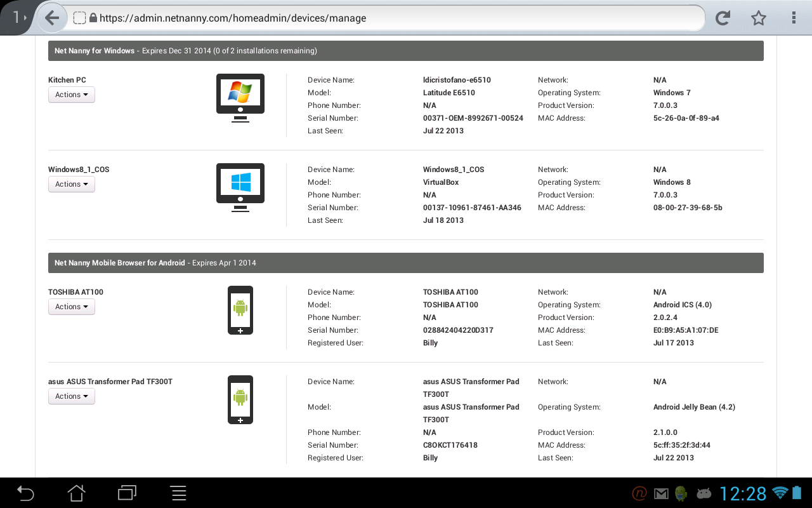Viewport: 812px width, 508px height.
Task: Click the Net Nanny Mobile Browser for Android header
Action: coord(406,263)
